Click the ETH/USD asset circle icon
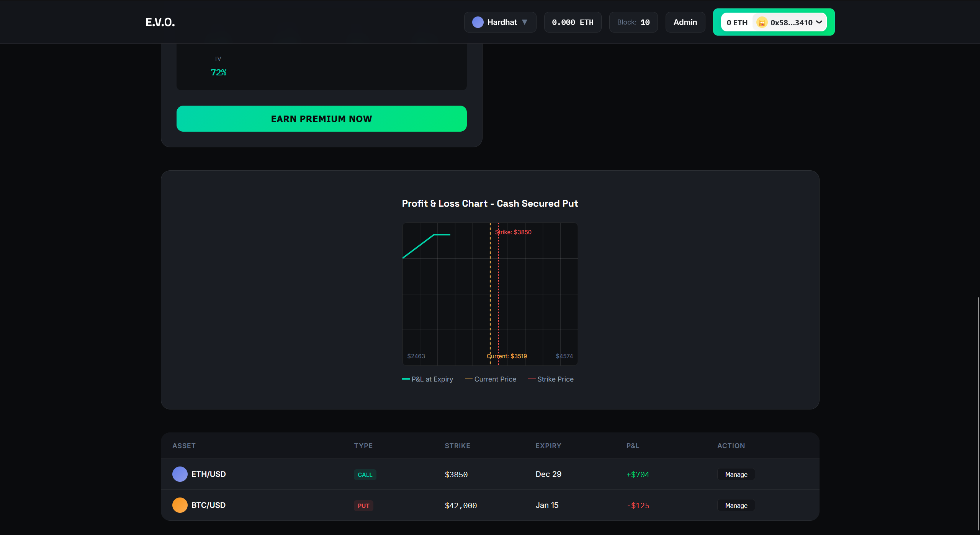 click(180, 474)
